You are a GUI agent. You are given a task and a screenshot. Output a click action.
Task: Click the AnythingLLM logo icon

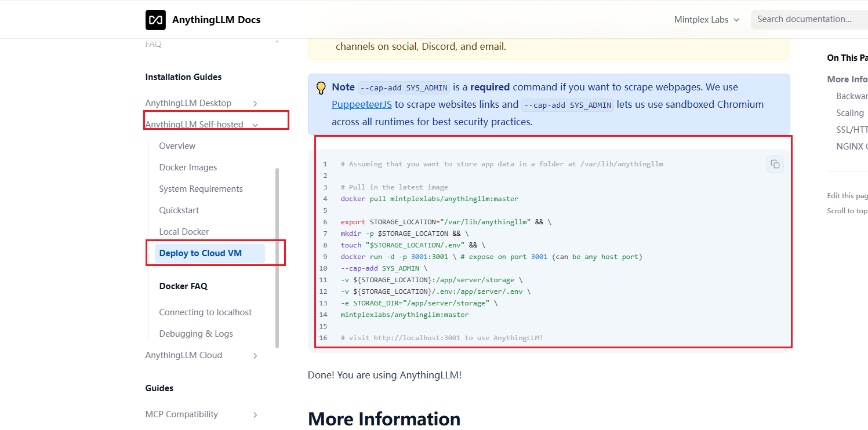coord(155,20)
